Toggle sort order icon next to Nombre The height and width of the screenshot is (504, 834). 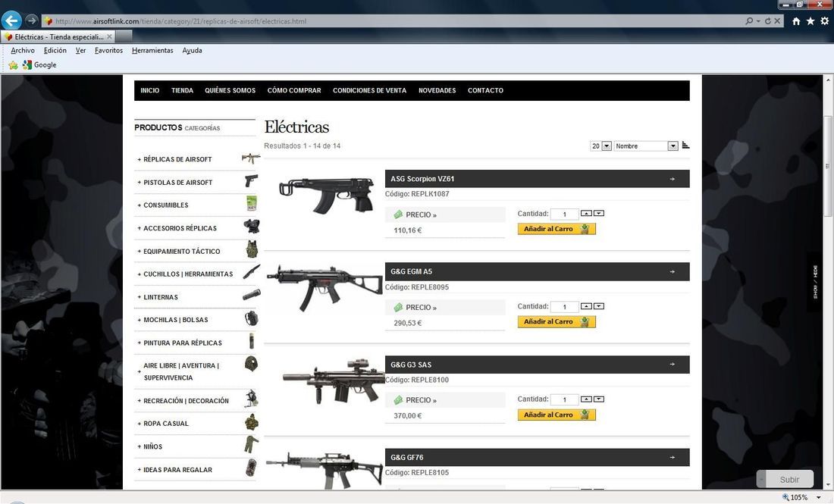685,146
